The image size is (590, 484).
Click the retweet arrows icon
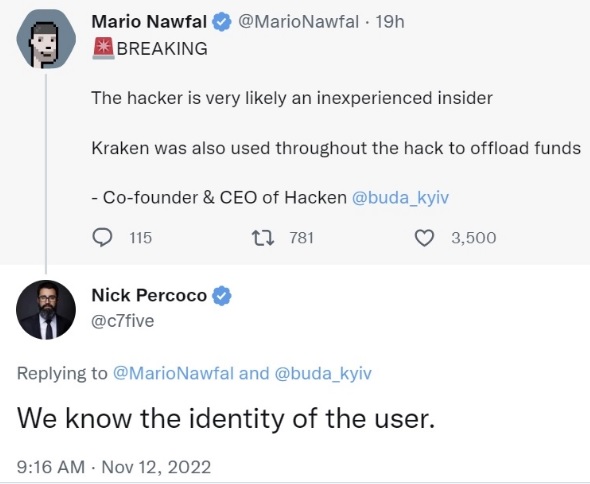click(x=263, y=238)
